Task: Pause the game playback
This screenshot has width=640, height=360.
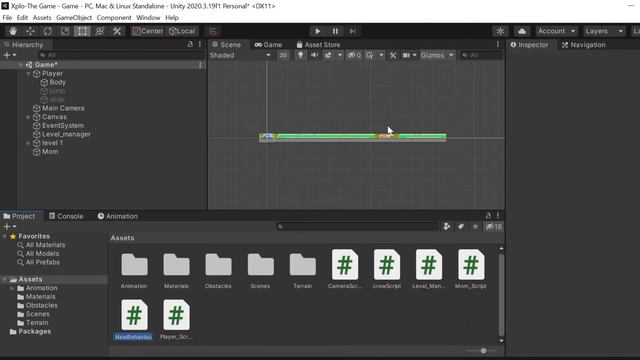Action: [335, 31]
